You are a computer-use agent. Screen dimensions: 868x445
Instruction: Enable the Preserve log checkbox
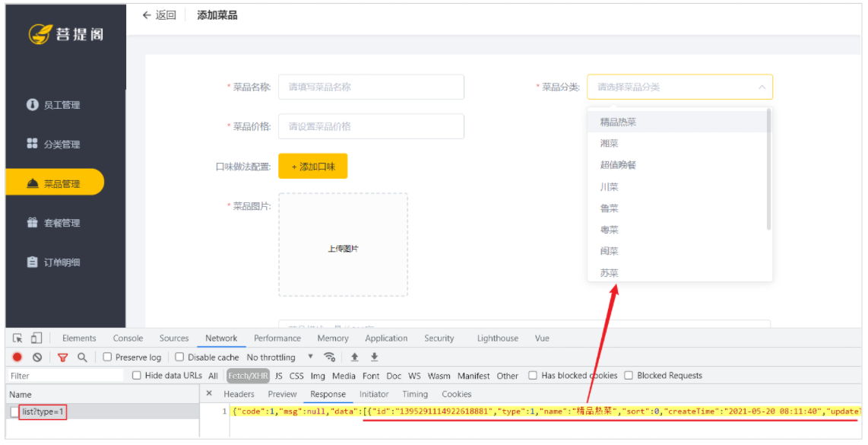pos(107,357)
